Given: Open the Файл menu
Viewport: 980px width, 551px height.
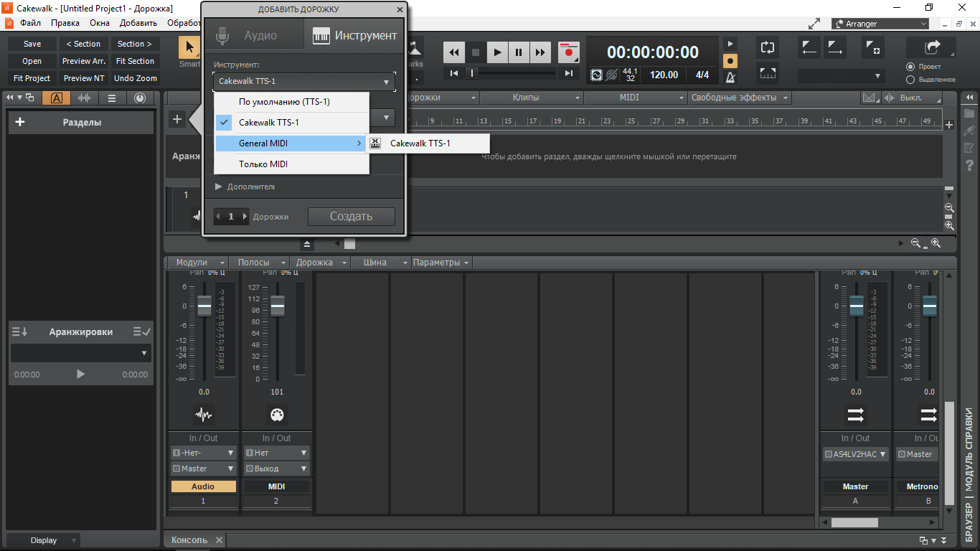Looking at the screenshot, I should tap(30, 23).
